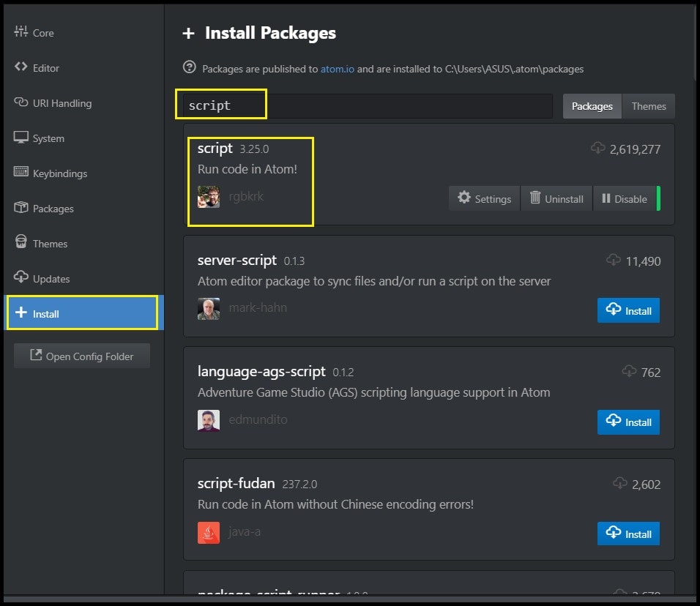Click the rgbkrk author avatar

point(209,197)
